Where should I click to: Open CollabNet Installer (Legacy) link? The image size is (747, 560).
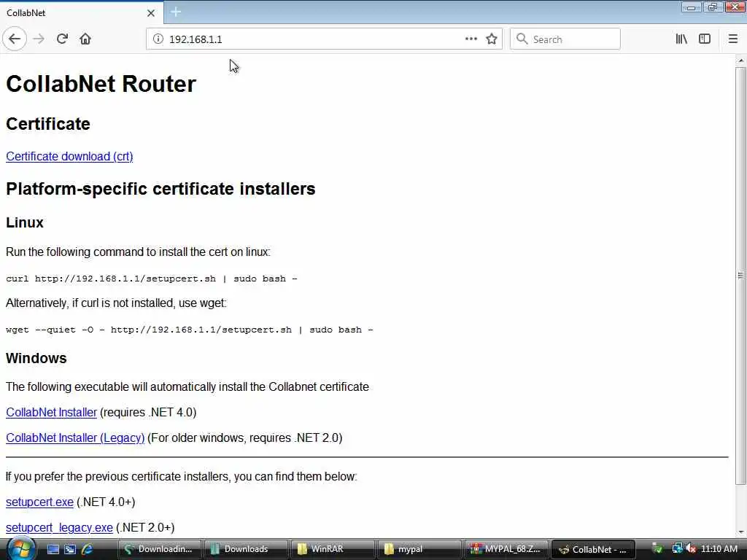click(x=75, y=438)
